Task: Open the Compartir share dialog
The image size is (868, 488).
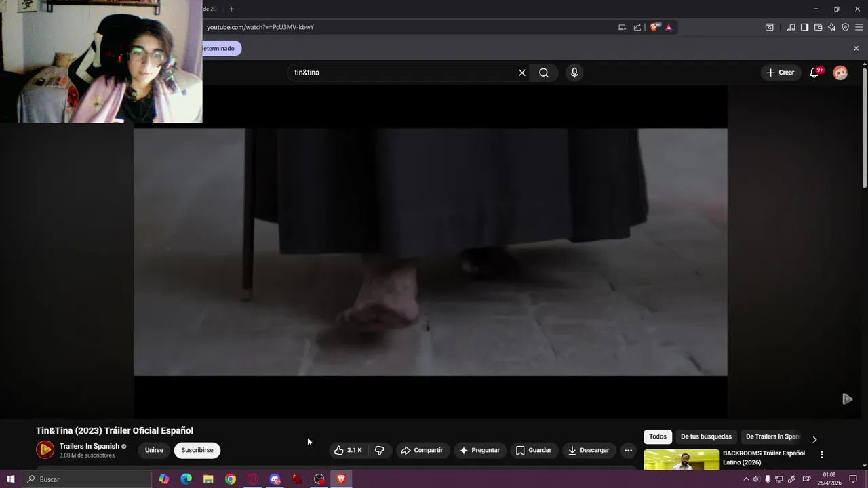Action: (422, 450)
